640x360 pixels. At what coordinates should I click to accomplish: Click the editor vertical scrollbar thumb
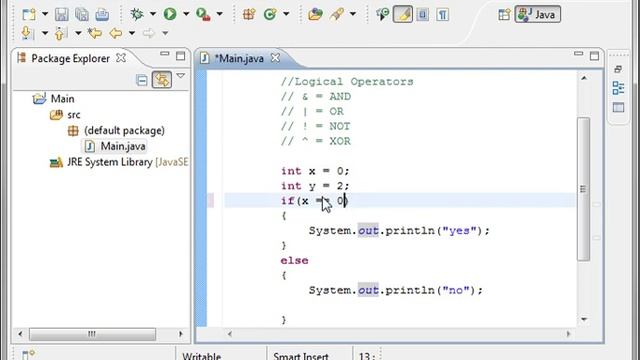click(584, 189)
